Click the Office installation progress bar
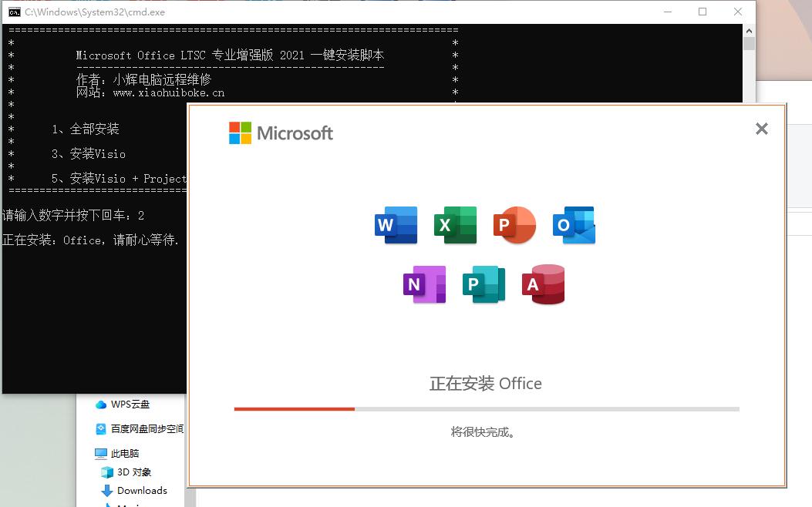Screen dimensions: 812x507 tap(486, 409)
